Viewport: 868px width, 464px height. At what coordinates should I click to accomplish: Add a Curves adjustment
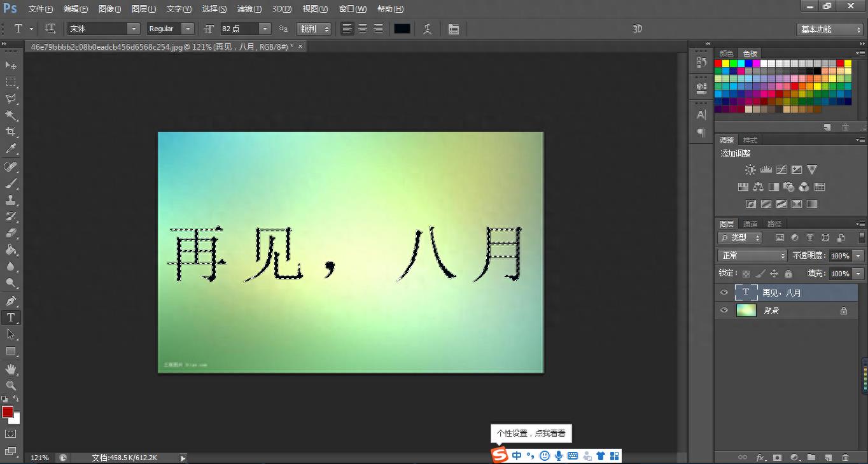(x=781, y=170)
